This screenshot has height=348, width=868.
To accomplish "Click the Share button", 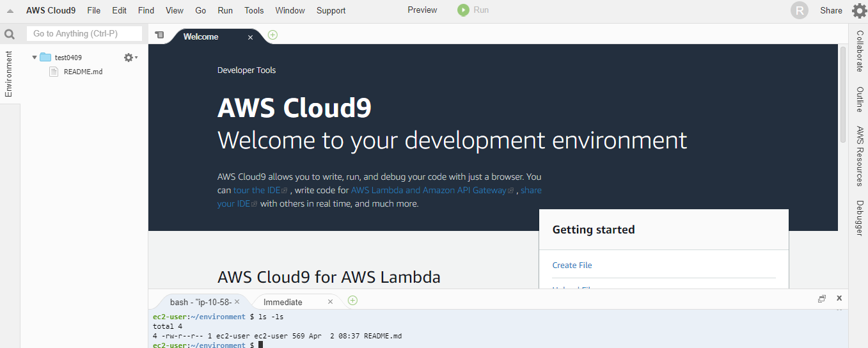I will [831, 10].
